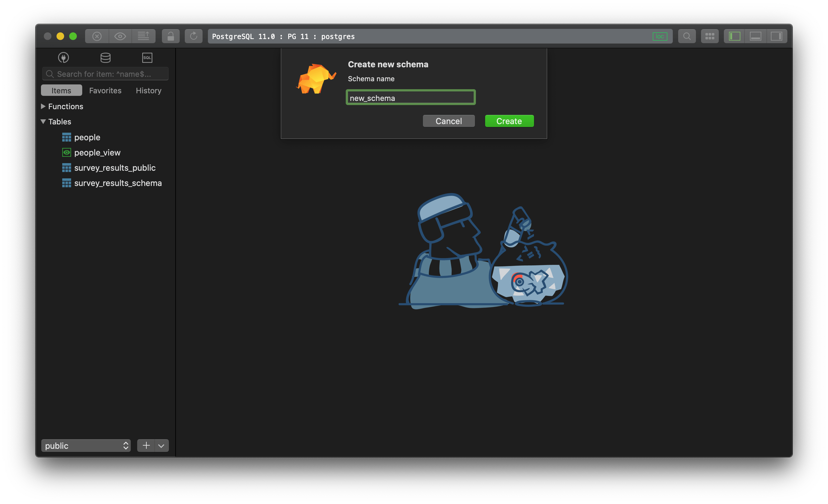Collapse the Tables section
This screenshot has height=504, width=828.
(x=43, y=121)
